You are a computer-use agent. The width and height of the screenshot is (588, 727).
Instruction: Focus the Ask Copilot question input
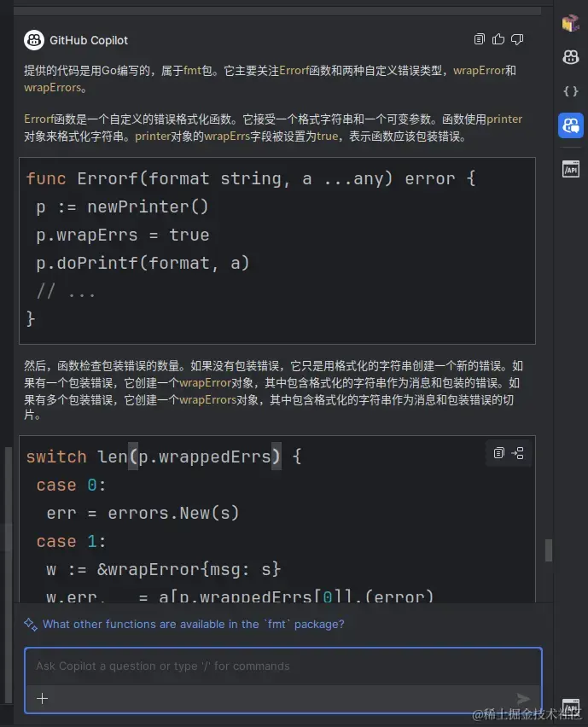[282, 666]
